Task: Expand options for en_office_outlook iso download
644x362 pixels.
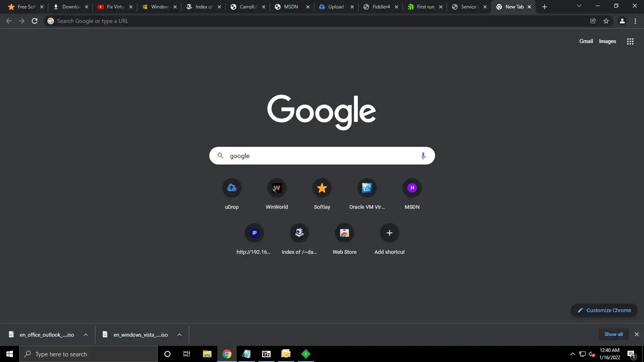Action: [x=86, y=335]
